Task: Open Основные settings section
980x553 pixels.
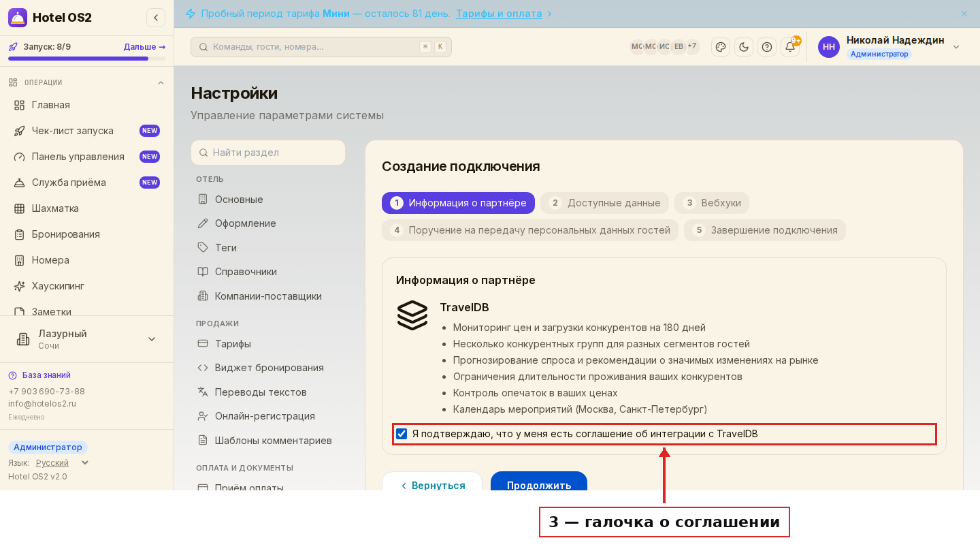Action: click(268, 200)
